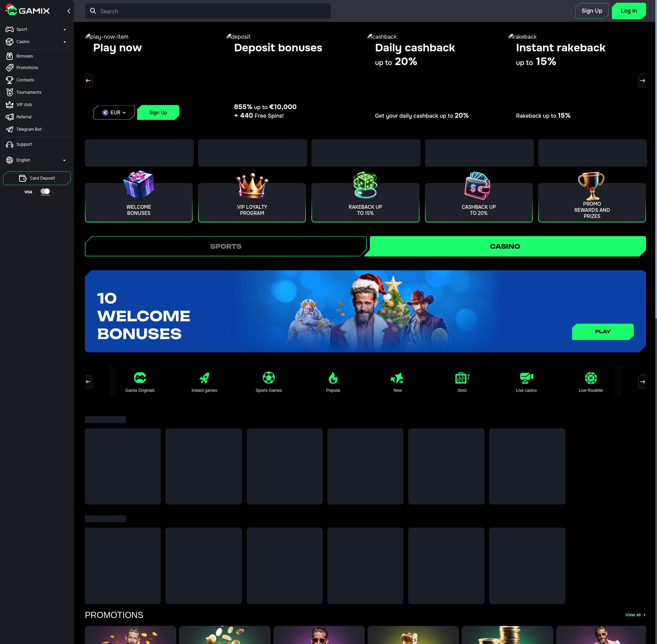657x644 pixels.
Task: Open Telegram Bot in sidebar
Action: pos(29,129)
